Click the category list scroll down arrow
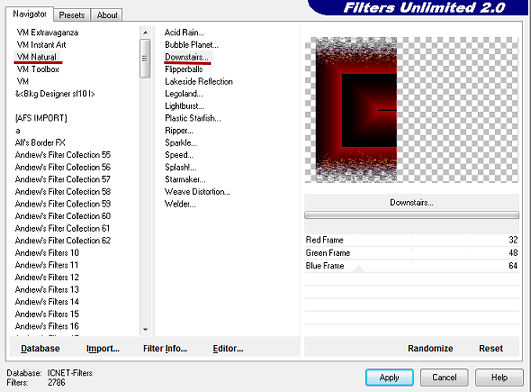Image resolution: width=531 pixels, height=392 pixels. (x=145, y=329)
